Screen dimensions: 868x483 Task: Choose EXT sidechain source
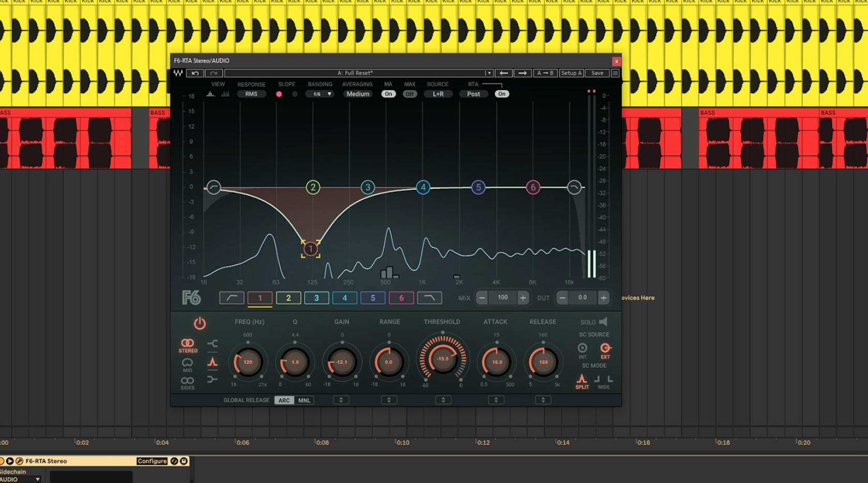click(605, 351)
